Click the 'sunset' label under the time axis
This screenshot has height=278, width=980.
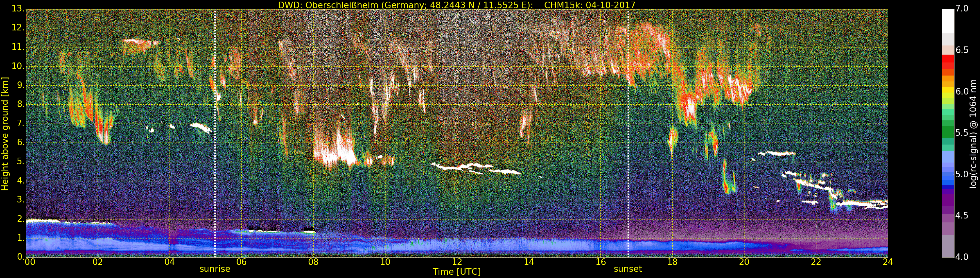(628, 269)
